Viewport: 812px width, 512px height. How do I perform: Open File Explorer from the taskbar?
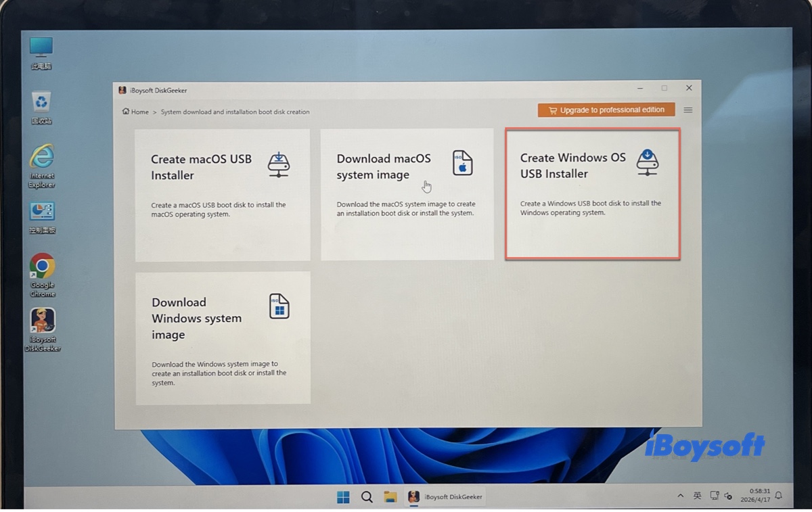[x=390, y=497]
